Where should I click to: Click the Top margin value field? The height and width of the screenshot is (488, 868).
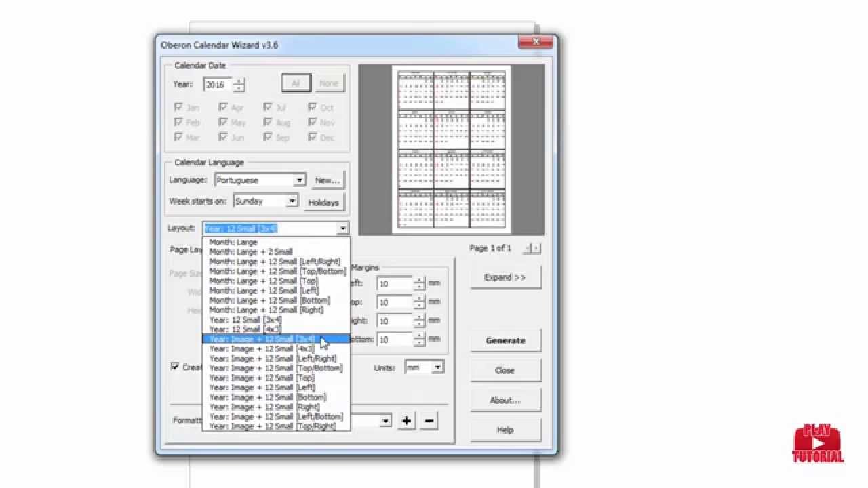coord(395,302)
